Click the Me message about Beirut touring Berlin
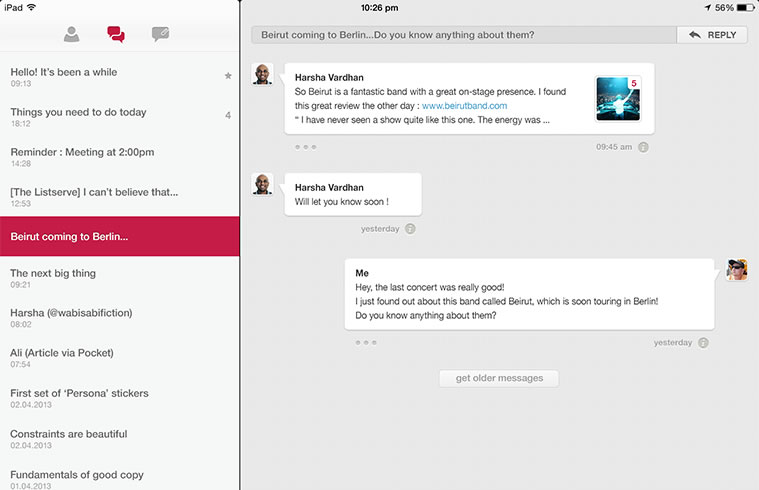Image resolution: width=759 pixels, height=490 pixels. [530, 294]
